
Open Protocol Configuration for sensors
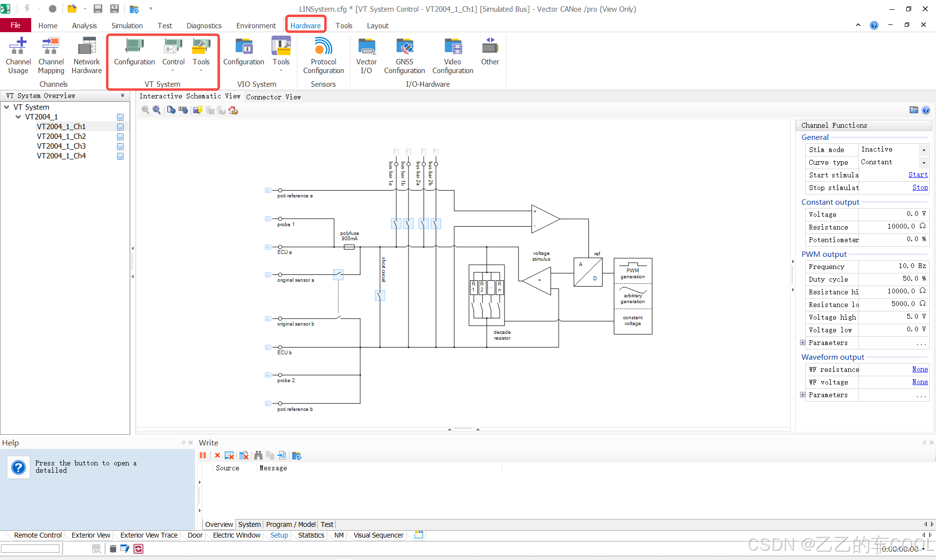(x=323, y=55)
